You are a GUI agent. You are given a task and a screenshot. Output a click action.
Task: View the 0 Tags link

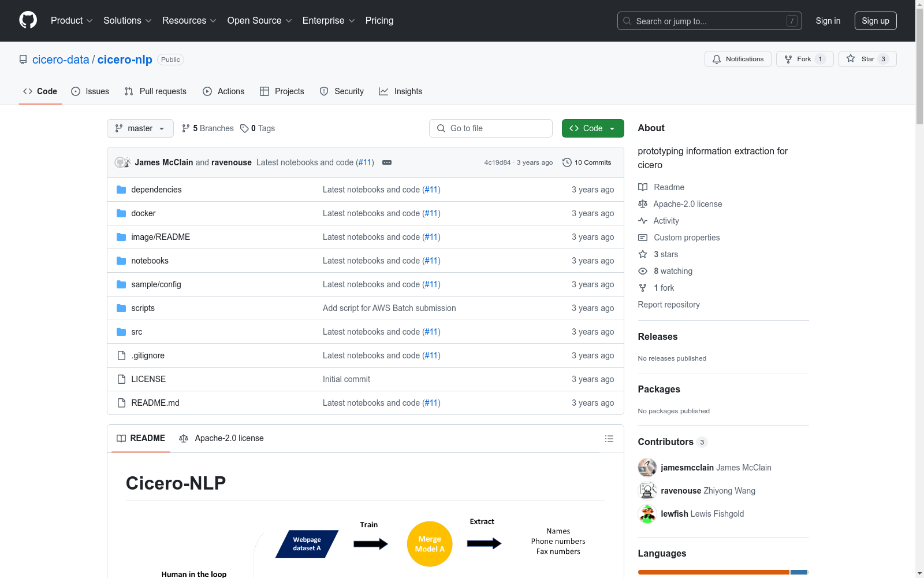[258, 128]
